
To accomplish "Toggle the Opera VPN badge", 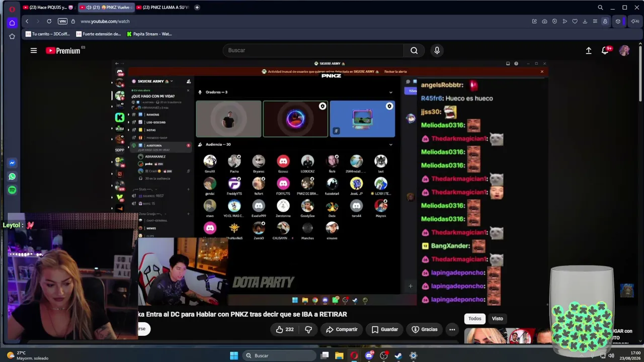I will (x=62, y=21).
